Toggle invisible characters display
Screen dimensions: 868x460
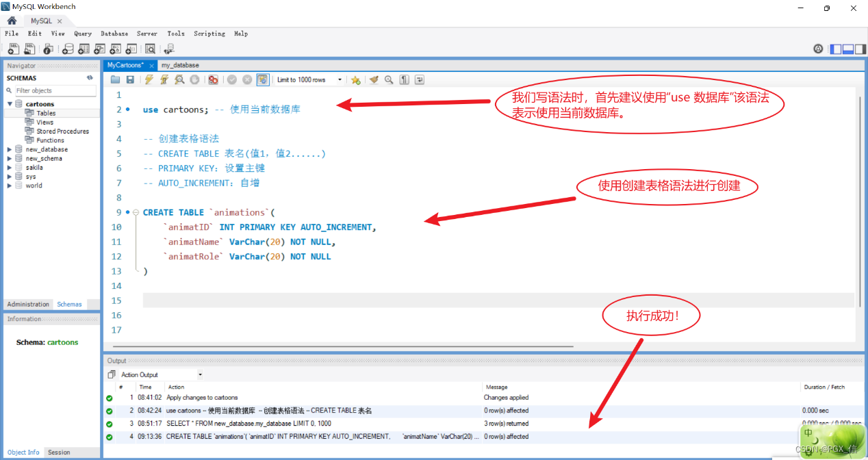[x=404, y=79]
